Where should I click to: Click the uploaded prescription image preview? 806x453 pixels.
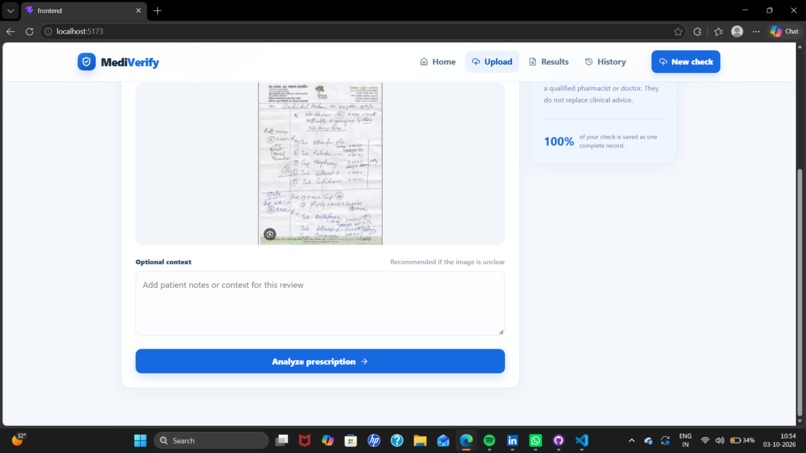click(320, 164)
